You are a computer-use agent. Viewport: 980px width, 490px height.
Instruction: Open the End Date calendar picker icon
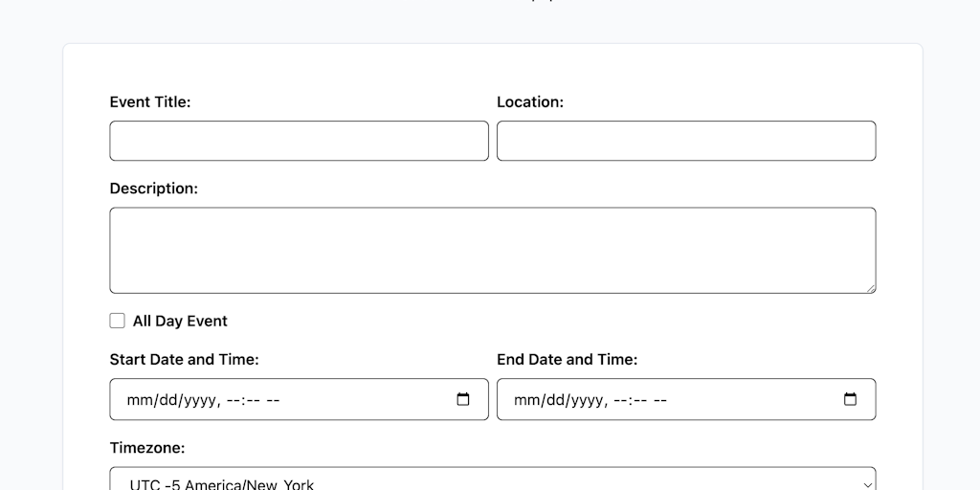click(850, 399)
